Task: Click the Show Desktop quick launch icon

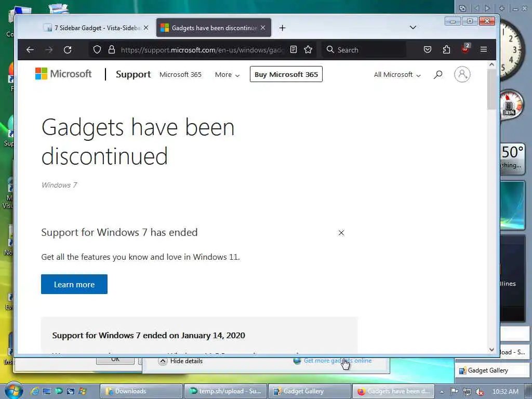Action: pyautogui.click(x=47, y=391)
